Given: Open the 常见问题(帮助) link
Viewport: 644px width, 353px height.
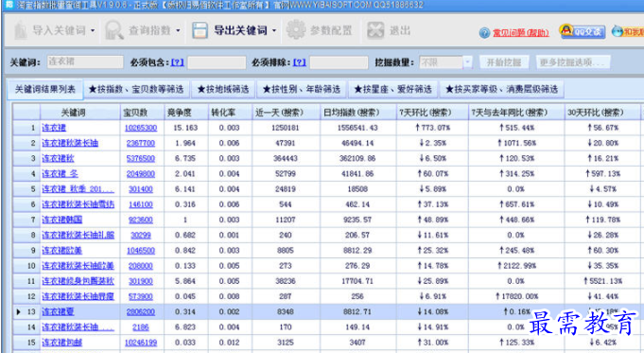Looking at the screenshot, I should tap(521, 33).
